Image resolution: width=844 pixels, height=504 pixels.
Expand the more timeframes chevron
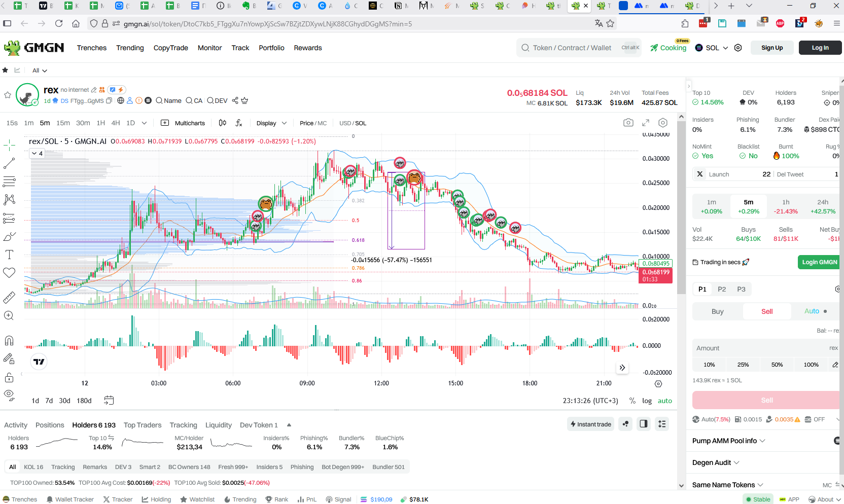tap(144, 123)
